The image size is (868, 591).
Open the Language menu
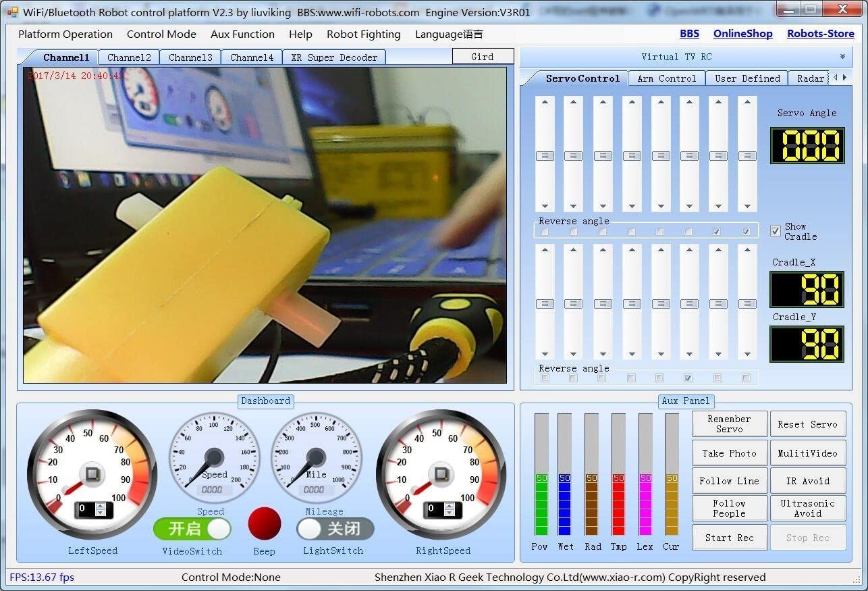tap(448, 34)
